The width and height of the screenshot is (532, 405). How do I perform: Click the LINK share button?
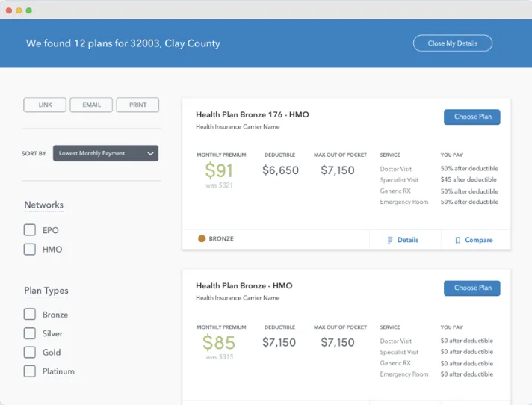45,105
